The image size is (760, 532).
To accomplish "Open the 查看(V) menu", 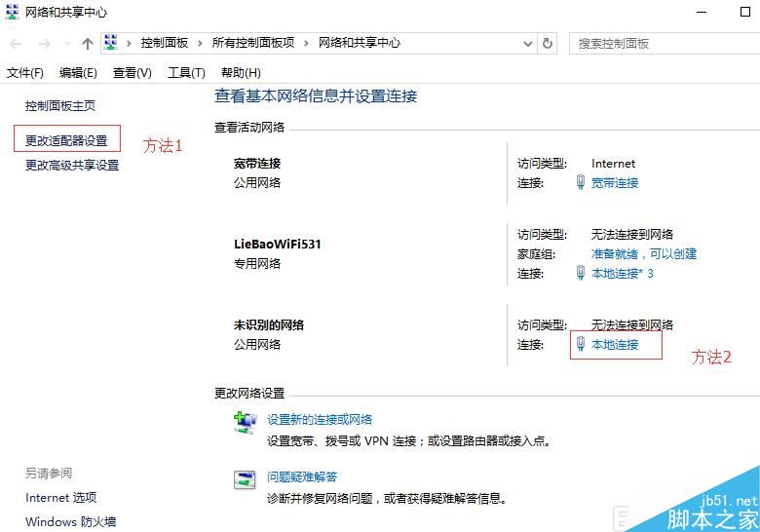I will pos(133,73).
